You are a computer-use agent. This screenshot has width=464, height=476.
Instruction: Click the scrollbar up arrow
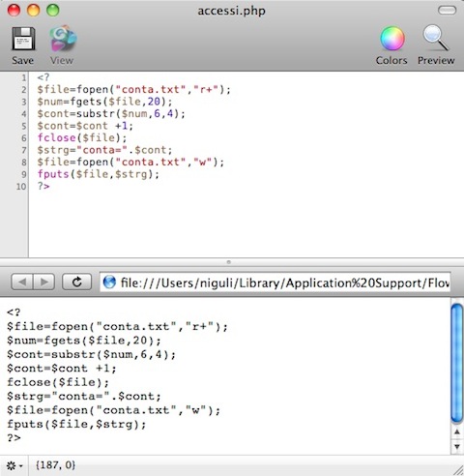(x=457, y=431)
